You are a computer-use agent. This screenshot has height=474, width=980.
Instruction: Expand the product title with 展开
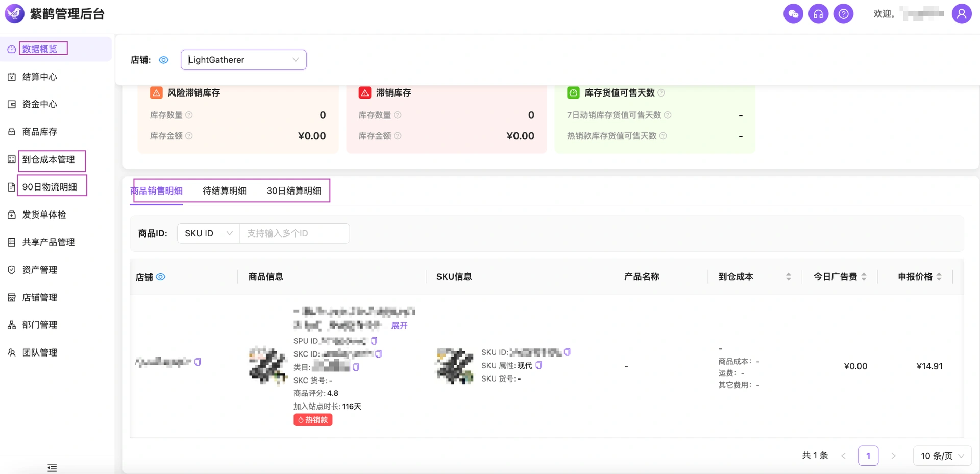click(399, 325)
